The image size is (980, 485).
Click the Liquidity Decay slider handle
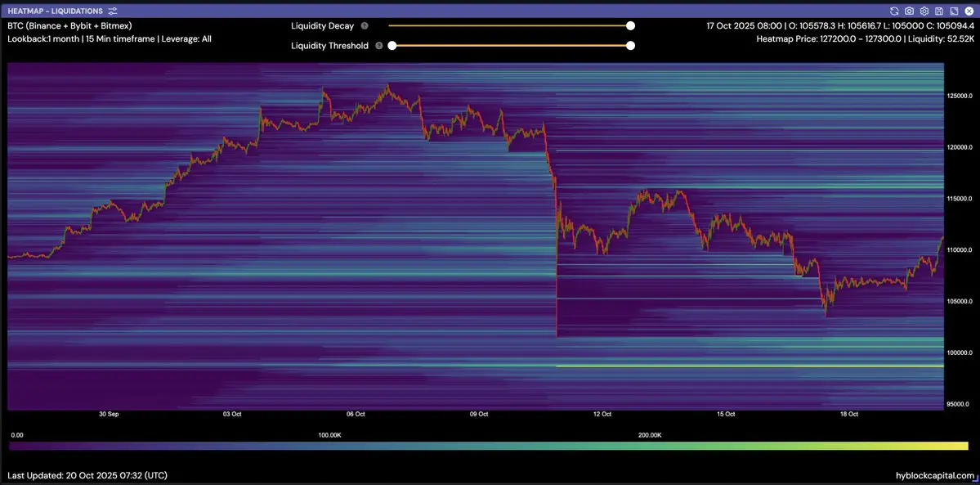(631, 25)
